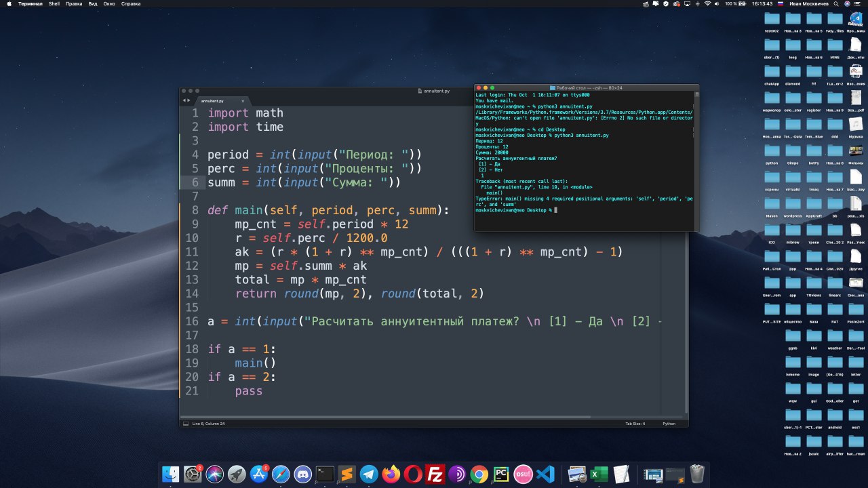This screenshot has height=488, width=868.
Task: Open Notification Center in menu bar
Action: pos(857,3)
